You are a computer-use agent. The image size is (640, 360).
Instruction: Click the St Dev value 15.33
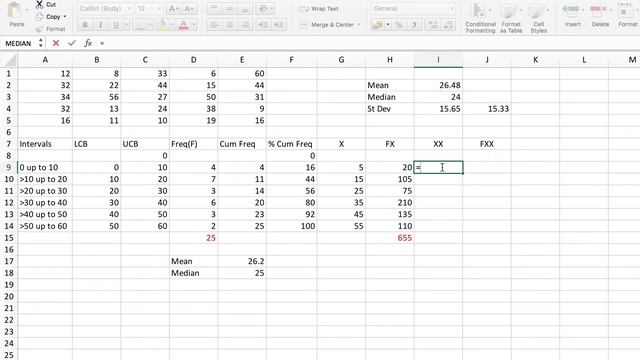point(487,109)
